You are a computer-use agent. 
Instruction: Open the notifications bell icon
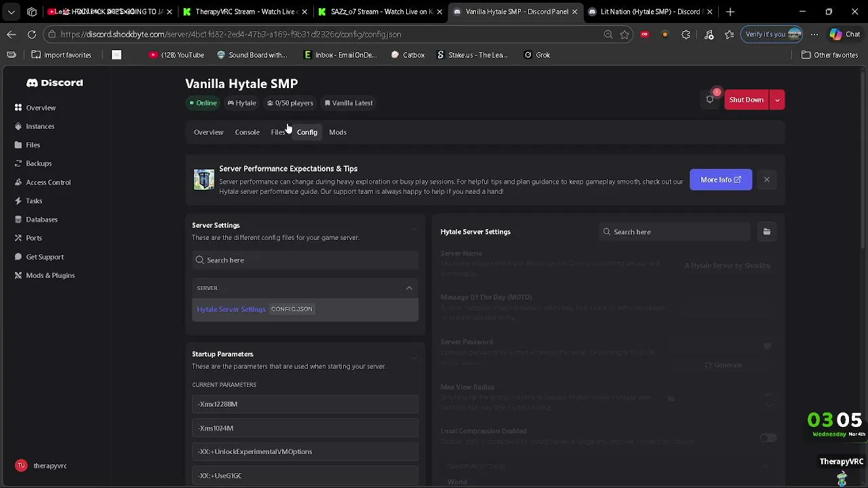click(710, 100)
